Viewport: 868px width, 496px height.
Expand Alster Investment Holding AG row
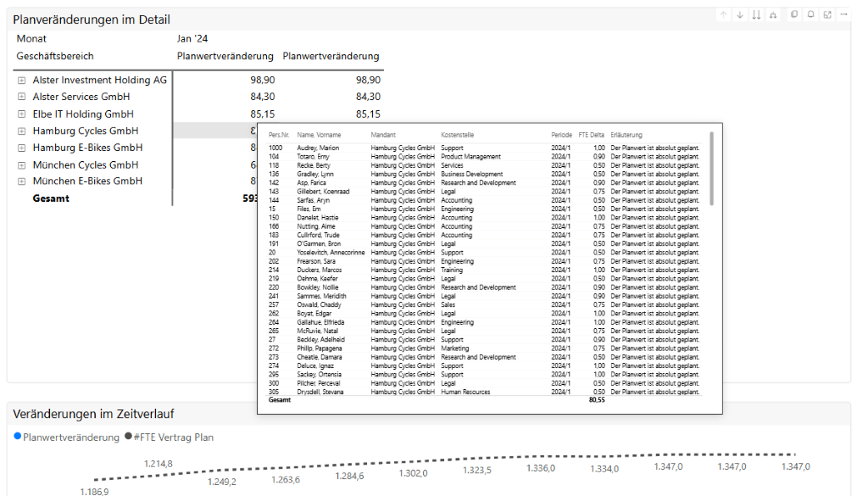coord(21,81)
